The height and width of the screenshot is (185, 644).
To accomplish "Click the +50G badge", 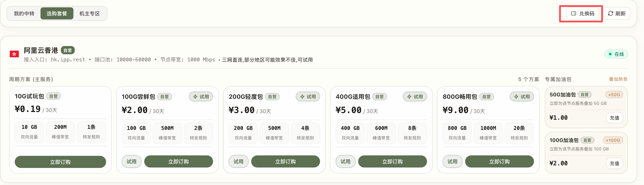I will 614,95.
